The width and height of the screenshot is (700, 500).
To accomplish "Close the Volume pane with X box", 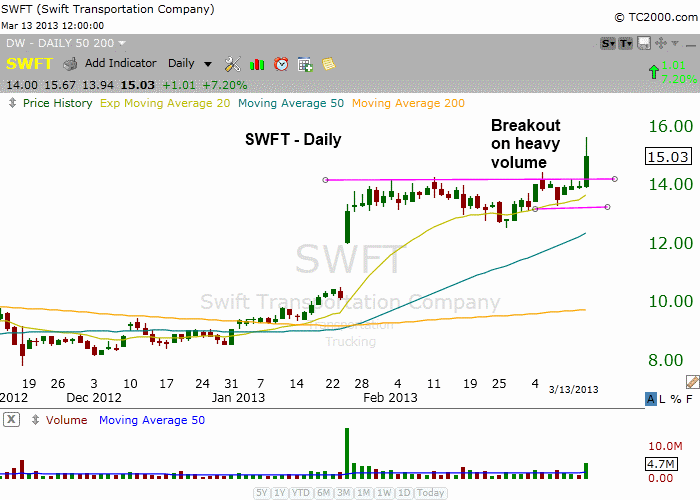I will (11, 420).
